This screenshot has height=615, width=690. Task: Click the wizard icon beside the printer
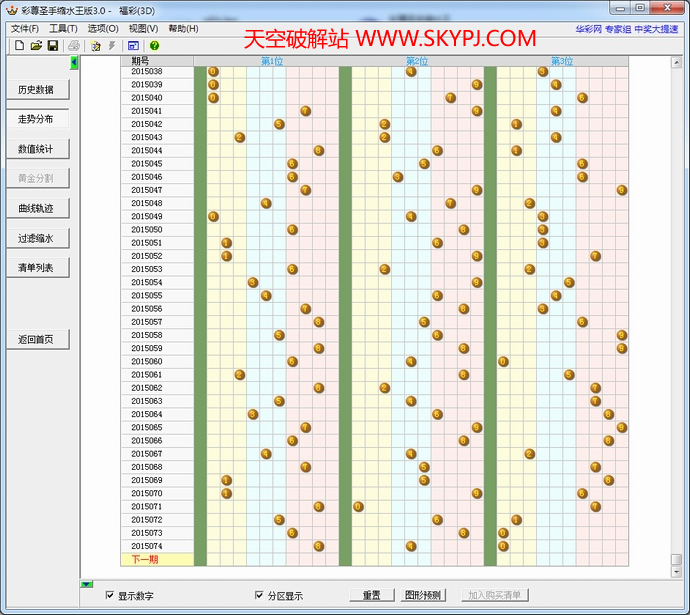[96, 46]
